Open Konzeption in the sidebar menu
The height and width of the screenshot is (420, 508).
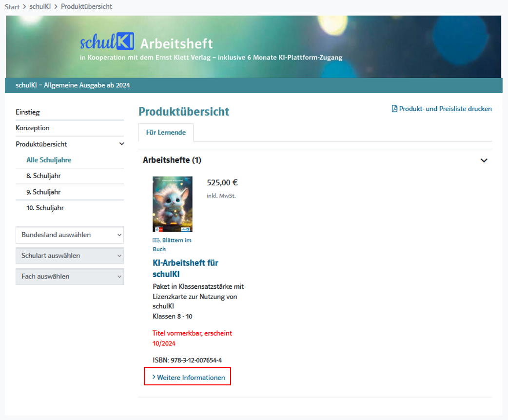click(x=33, y=128)
